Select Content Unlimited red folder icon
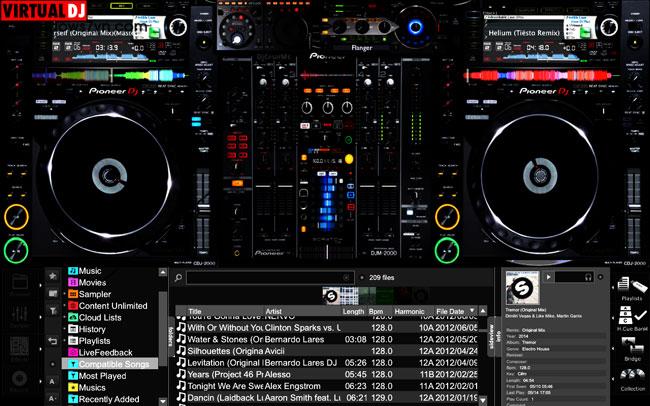Screen dimensions: 650x406 73,306
